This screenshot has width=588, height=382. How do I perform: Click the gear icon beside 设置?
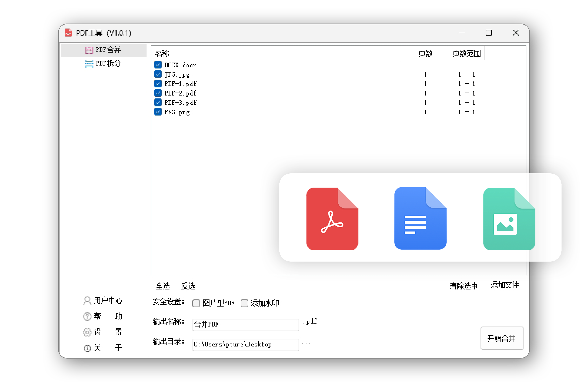pos(87,332)
